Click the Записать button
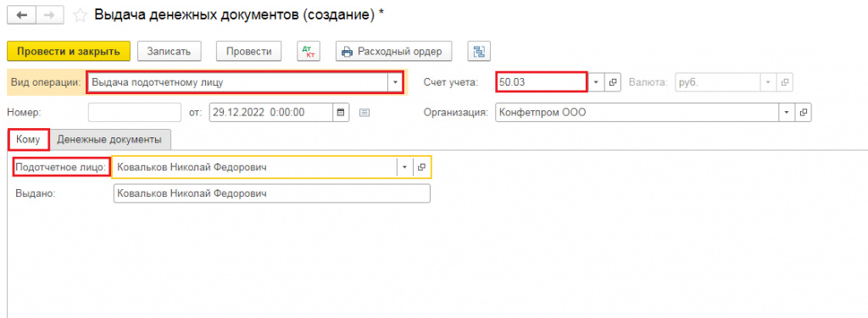 tap(169, 51)
